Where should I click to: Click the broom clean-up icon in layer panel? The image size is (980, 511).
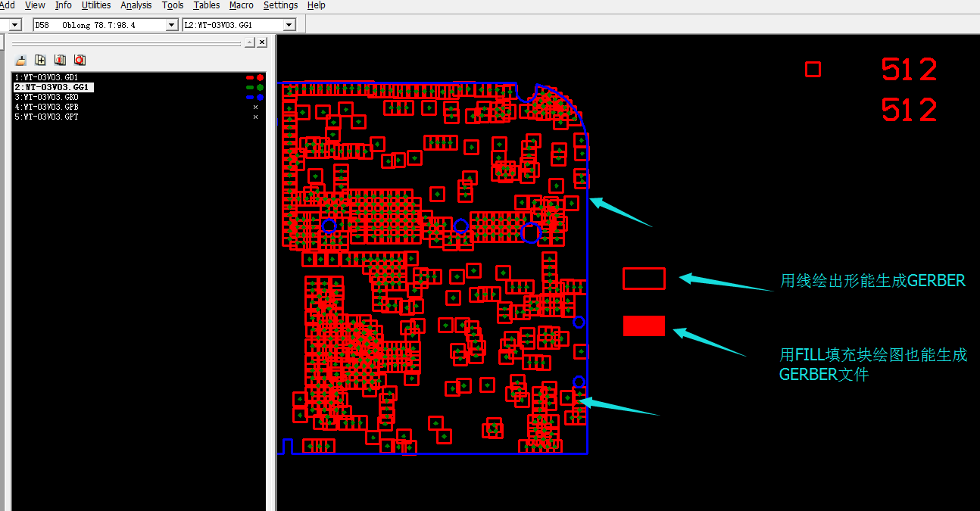(21, 60)
